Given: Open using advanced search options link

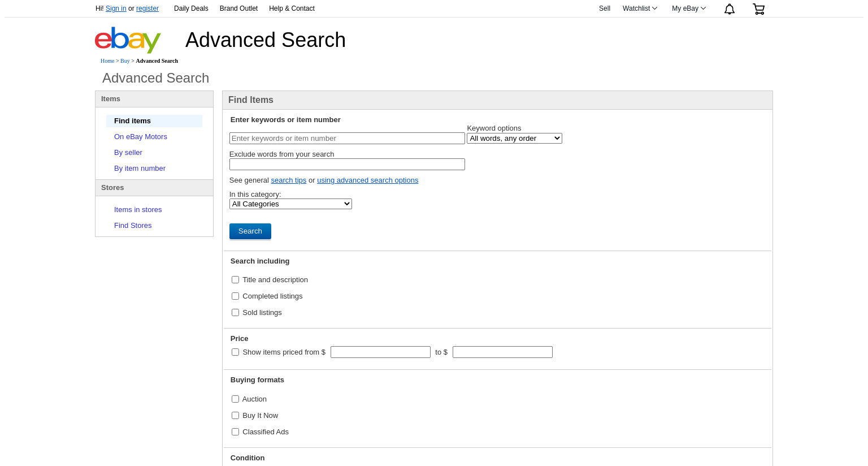Looking at the screenshot, I should [x=368, y=180].
